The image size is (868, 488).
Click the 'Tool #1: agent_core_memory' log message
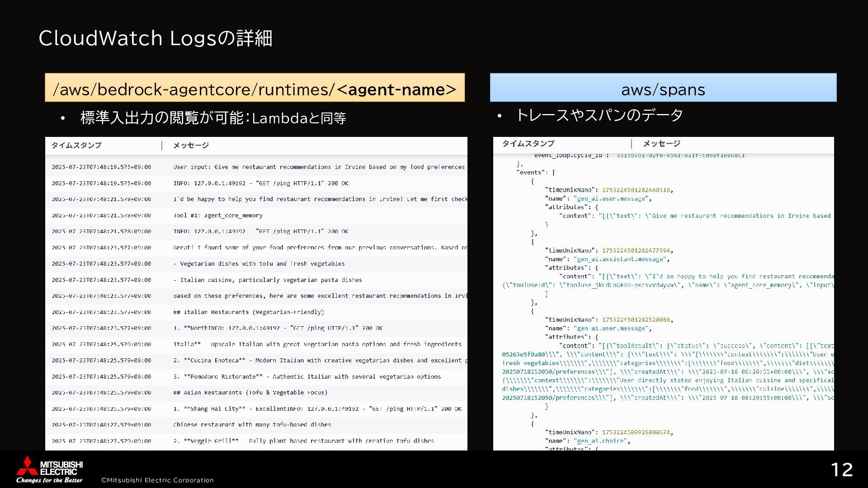[x=217, y=215]
